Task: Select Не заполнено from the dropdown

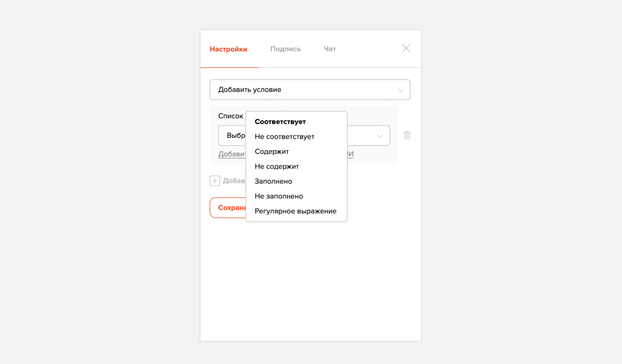Action: pos(279,196)
